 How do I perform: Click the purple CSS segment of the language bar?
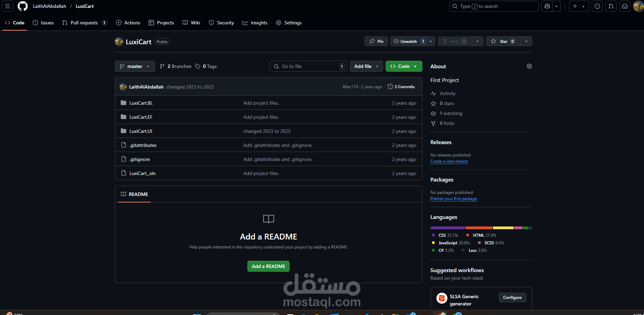pyautogui.click(x=448, y=228)
